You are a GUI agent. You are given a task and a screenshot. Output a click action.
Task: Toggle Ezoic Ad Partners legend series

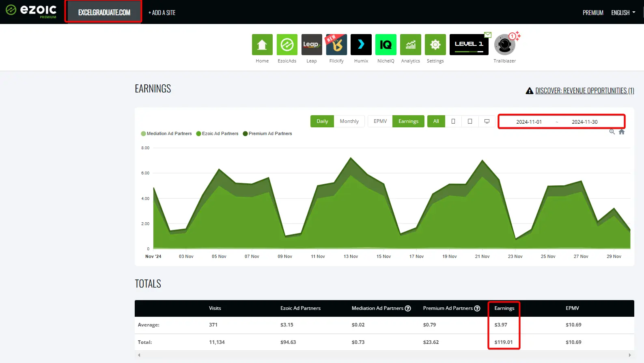[x=217, y=133]
